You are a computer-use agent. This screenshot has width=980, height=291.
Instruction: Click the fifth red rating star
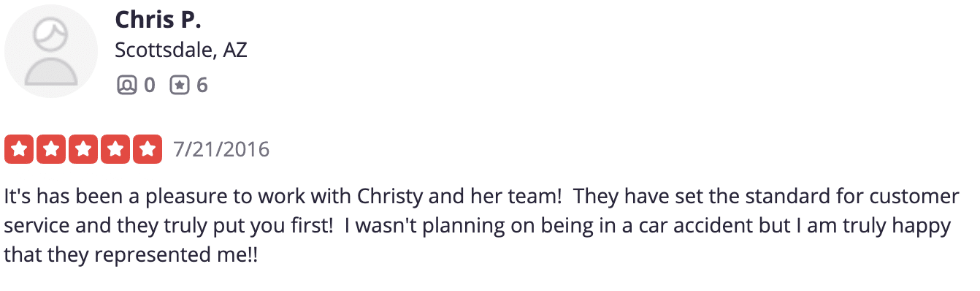[148, 150]
